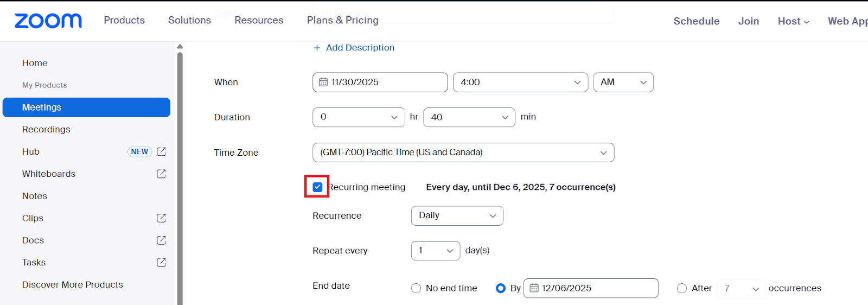
Task: Select the After occurrences radio button
Action: point(682,288)
